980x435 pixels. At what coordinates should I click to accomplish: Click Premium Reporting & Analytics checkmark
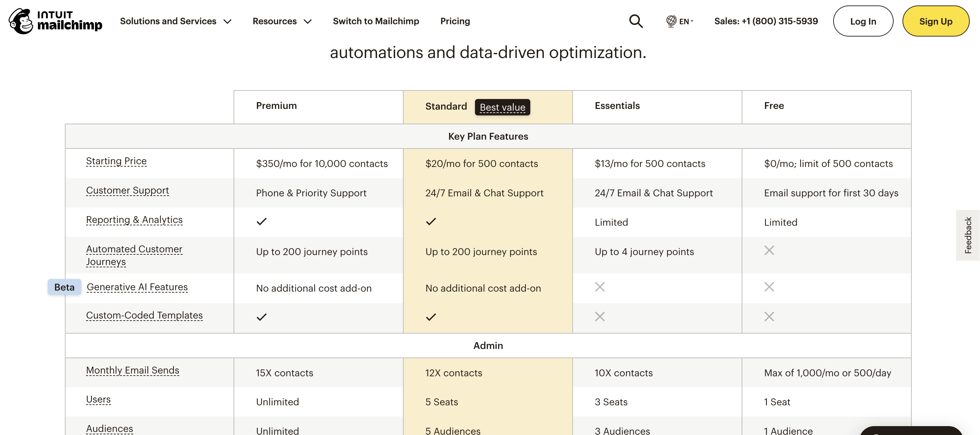click(x=261, y=222)
